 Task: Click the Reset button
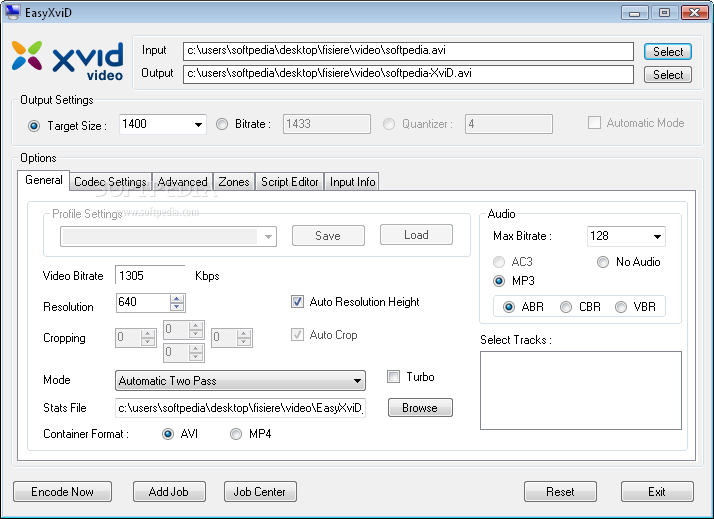pos(560,492)
